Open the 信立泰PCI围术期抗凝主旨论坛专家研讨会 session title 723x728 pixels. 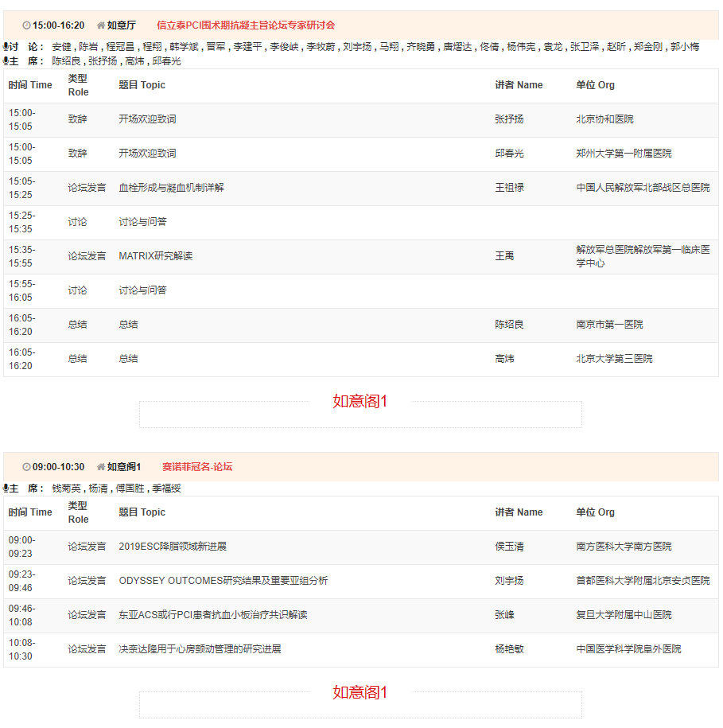pyautogui.click(x=246, y=25)
